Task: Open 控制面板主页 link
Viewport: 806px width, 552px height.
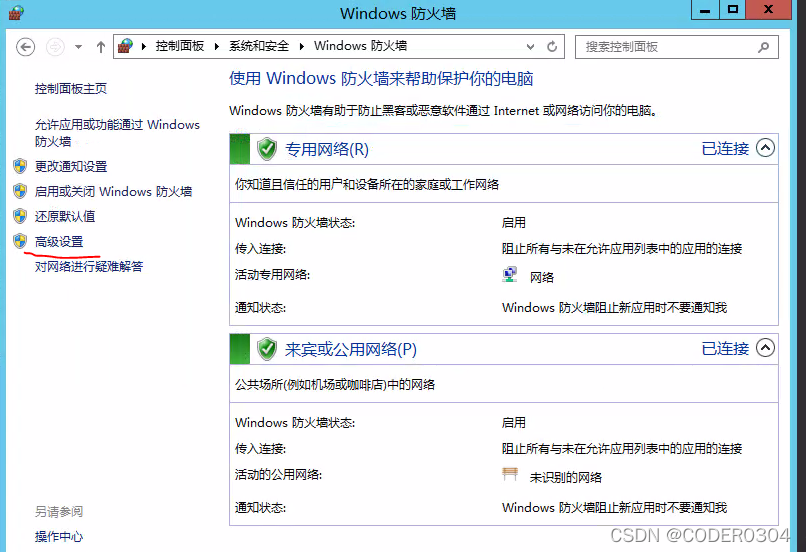Action: tap(71, 89)
